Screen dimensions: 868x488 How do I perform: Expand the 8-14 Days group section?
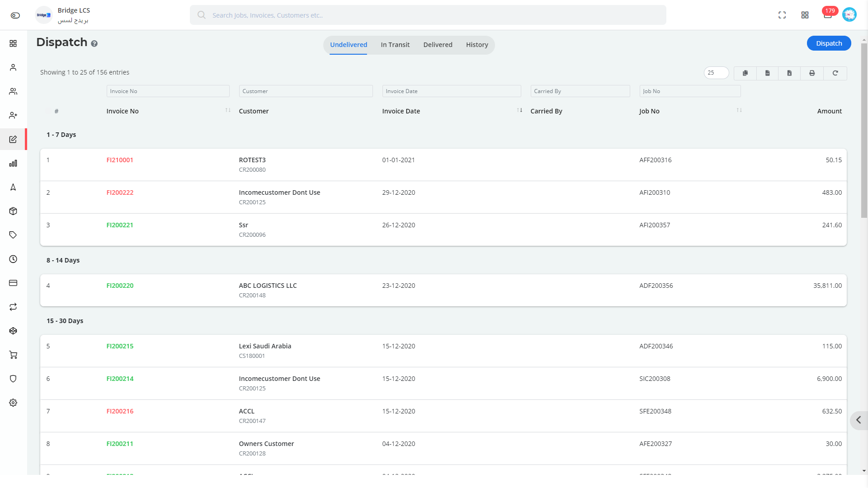62,260
